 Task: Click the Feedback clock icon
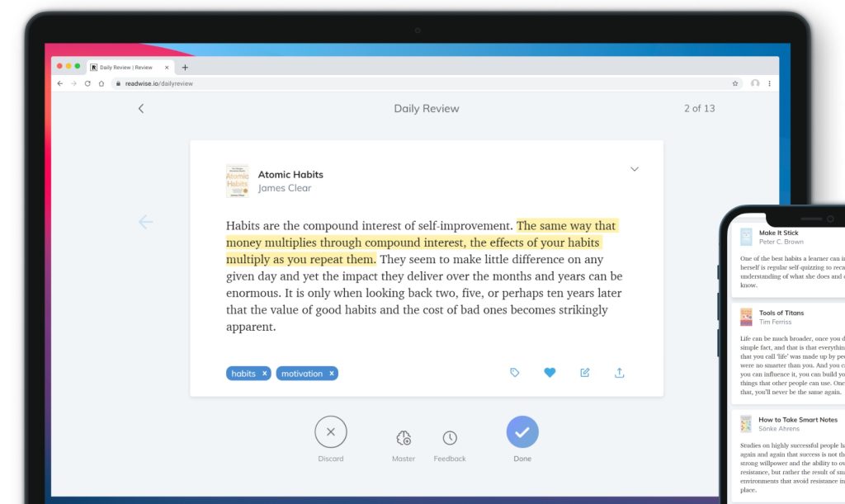450,438
